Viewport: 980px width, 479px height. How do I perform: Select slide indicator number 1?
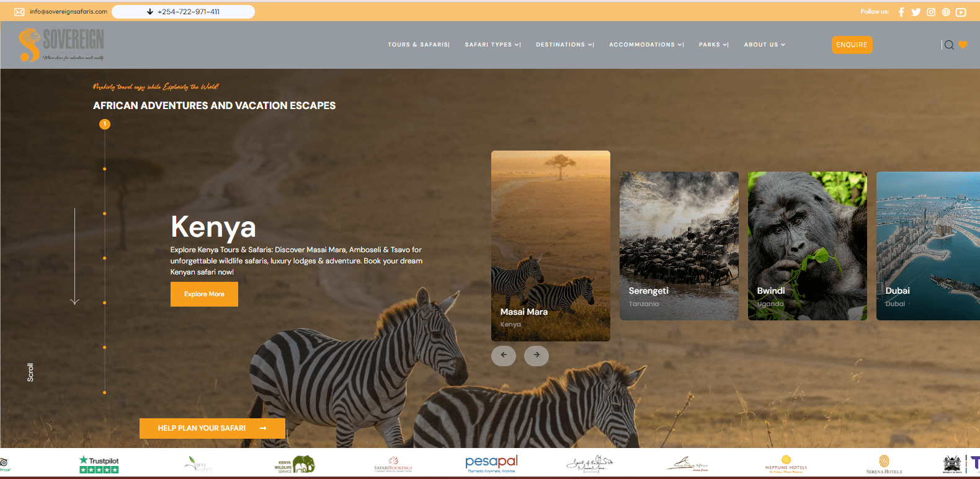105,125
